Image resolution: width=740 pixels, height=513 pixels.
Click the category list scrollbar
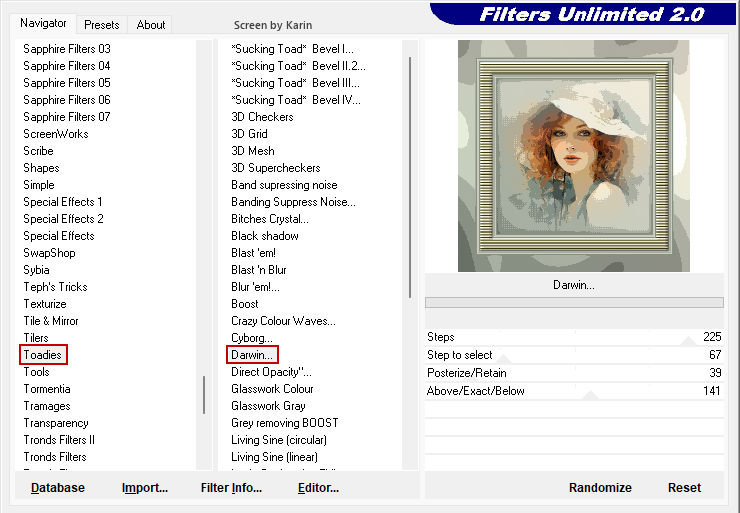[204, 394]
